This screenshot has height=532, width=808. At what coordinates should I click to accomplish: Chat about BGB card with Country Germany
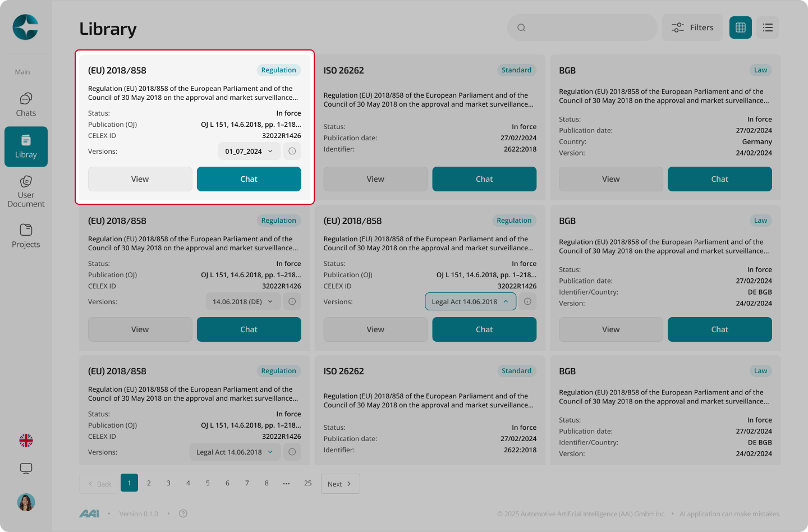pyautogui.click(x=720, y=179)
